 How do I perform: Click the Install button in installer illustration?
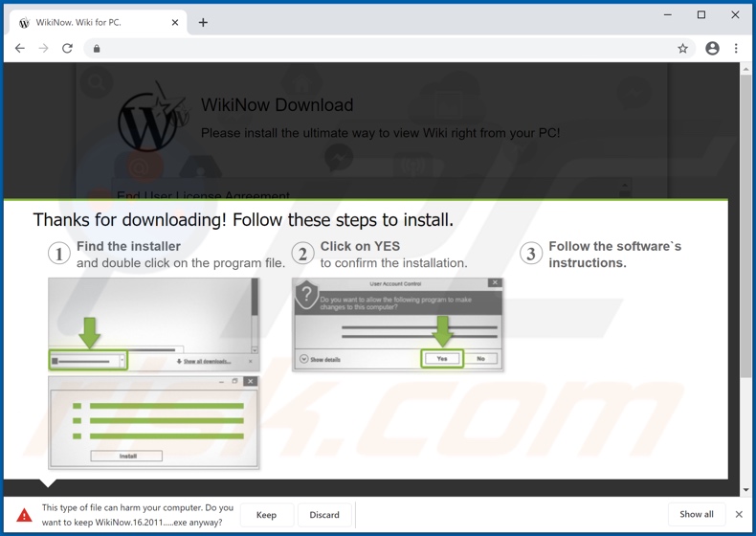[x=127, y=456]
